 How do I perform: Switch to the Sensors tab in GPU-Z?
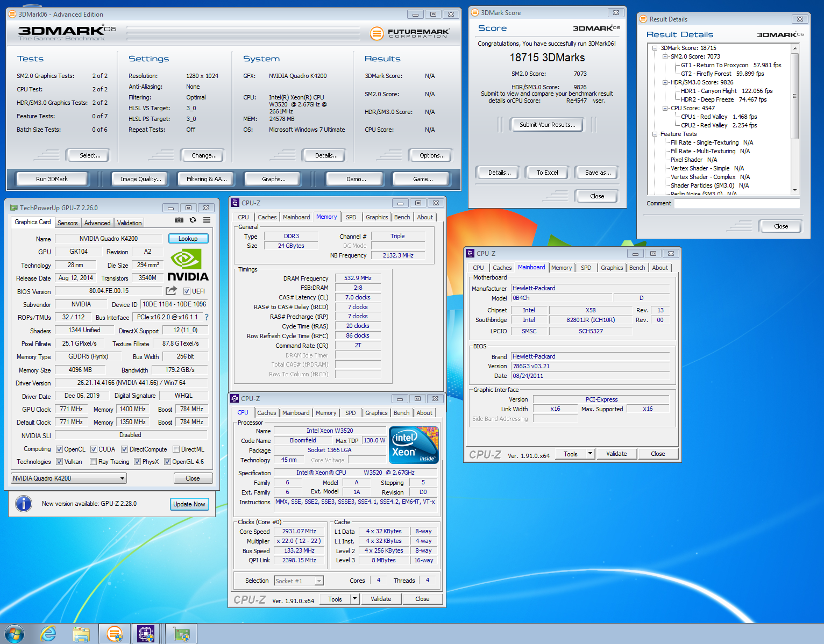tap(68, 223)
